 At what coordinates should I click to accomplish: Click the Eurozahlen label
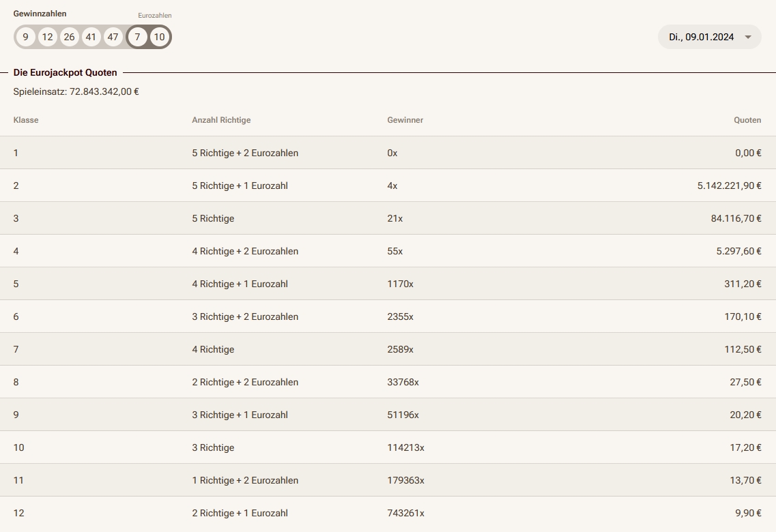pos(155,16)
